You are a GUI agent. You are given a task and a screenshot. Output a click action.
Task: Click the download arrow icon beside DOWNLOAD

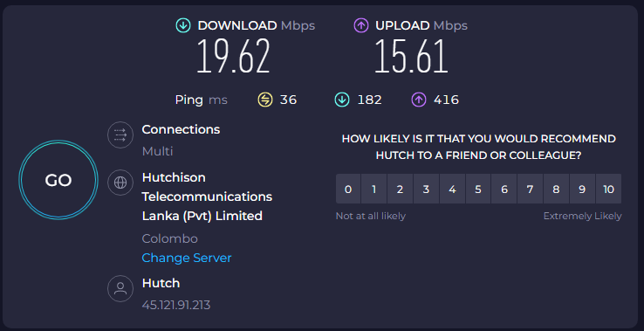point(183,25)
